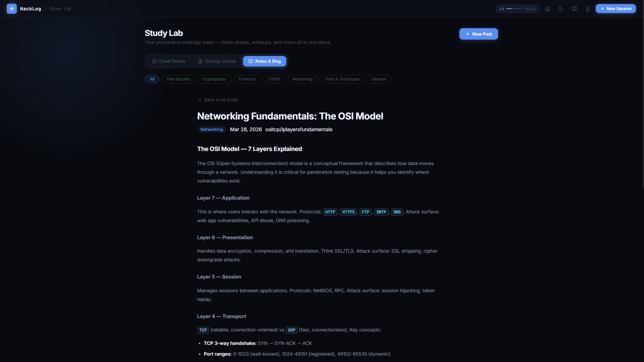Switch to the Cheat Sheets tab
The image size is (644, 362).
point(168,61)
